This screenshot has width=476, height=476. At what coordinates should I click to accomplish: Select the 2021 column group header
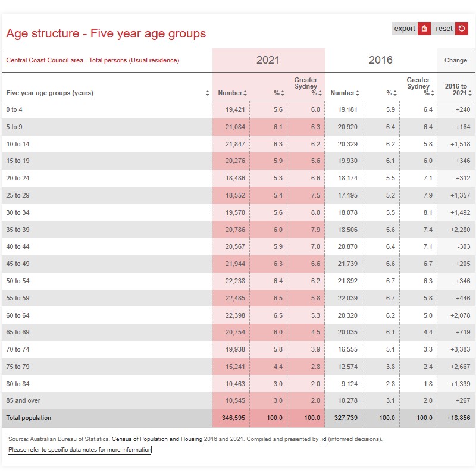pyautogui.click(x=268, y=60)
